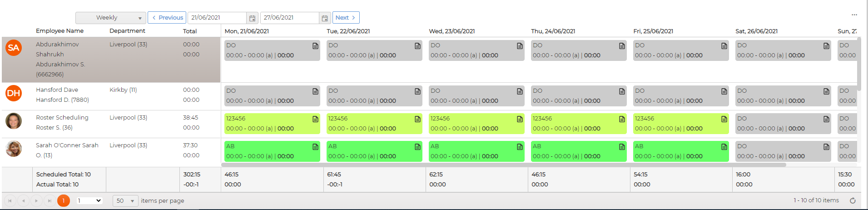Open the Weekly view dropdown
This screenshot has width=868, height=210.
[111, 18]
